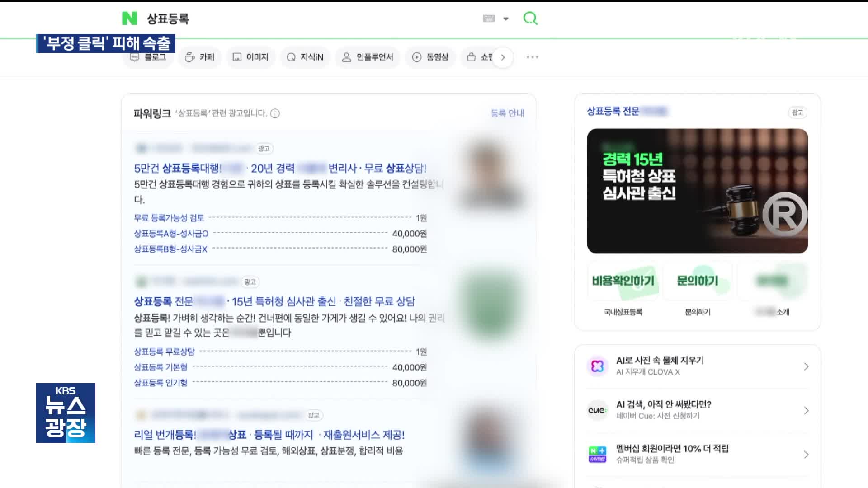This screenshot has height=488, width=868.
Task: Click the green 문의하기 card
Action: click(x=698, y=281)
